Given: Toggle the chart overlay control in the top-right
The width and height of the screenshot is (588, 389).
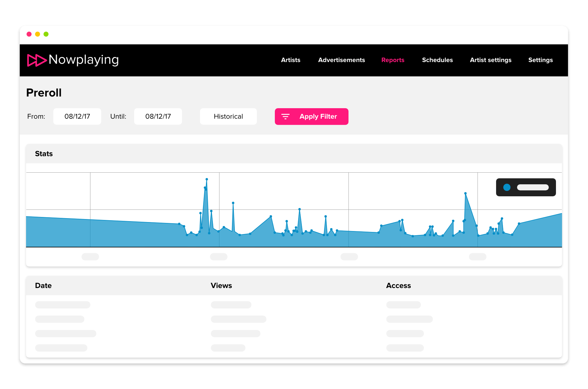Looking at the screenshot, I should coord(526,187).
